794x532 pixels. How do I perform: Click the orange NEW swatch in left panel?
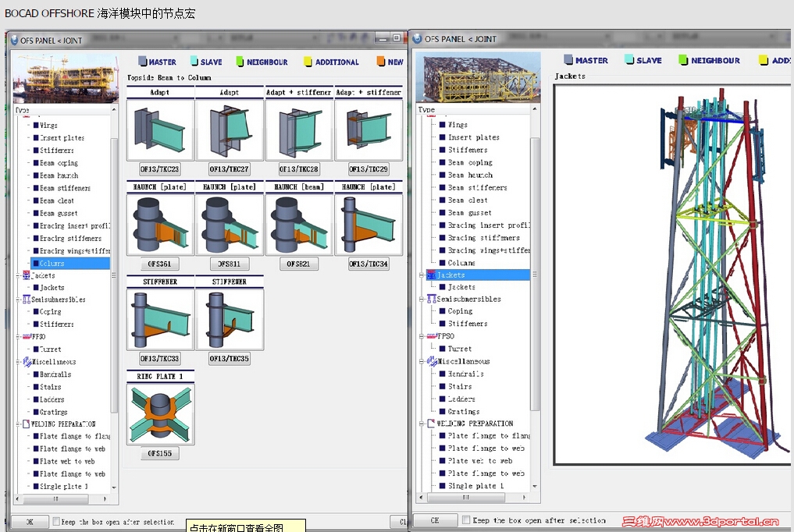click(x=381, y=61)
